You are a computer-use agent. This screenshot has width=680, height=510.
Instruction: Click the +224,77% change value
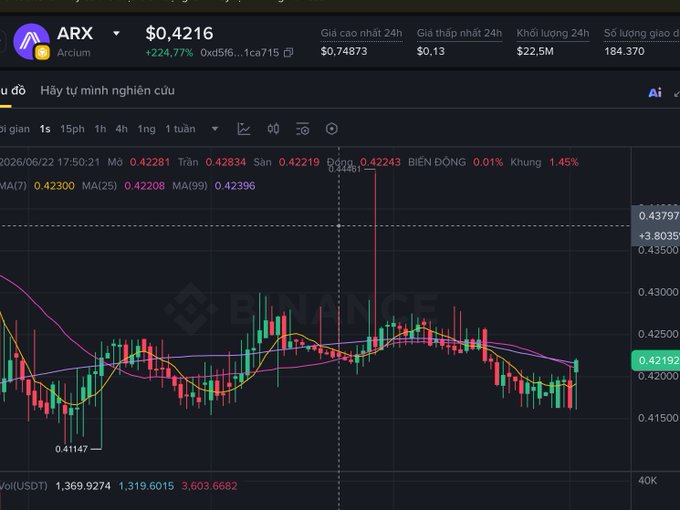click(x=169, y=53)
